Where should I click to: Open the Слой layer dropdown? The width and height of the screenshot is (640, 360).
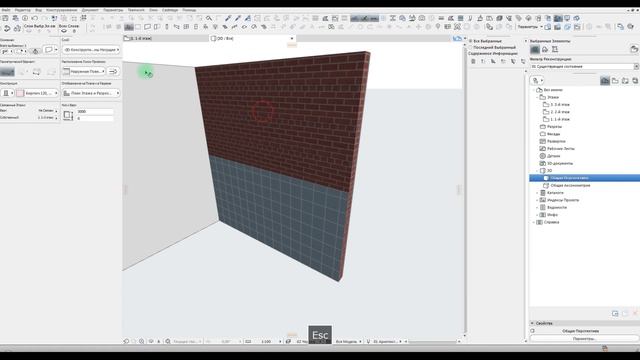point(91,50)
